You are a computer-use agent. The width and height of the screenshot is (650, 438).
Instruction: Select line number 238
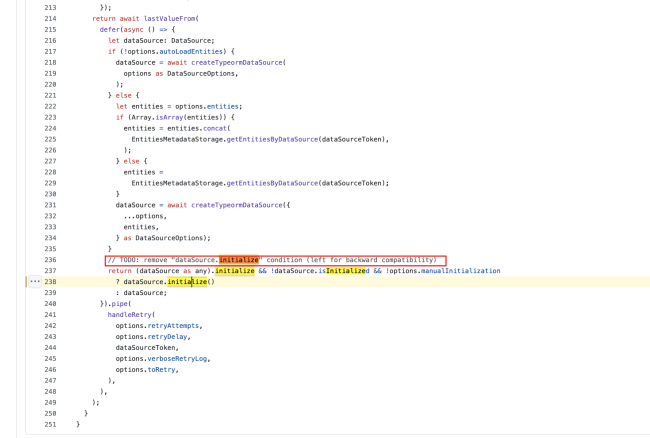point(50,282)
